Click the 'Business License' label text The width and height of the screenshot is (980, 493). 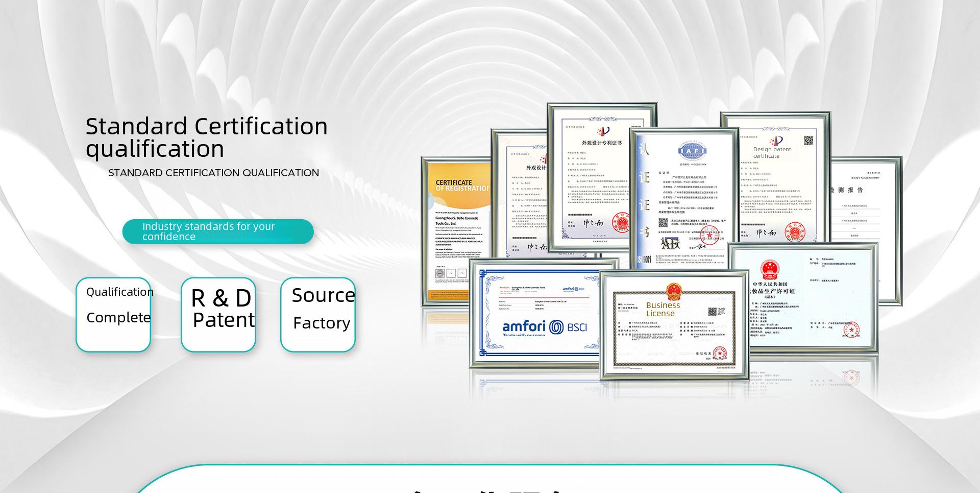click(663, 309)
